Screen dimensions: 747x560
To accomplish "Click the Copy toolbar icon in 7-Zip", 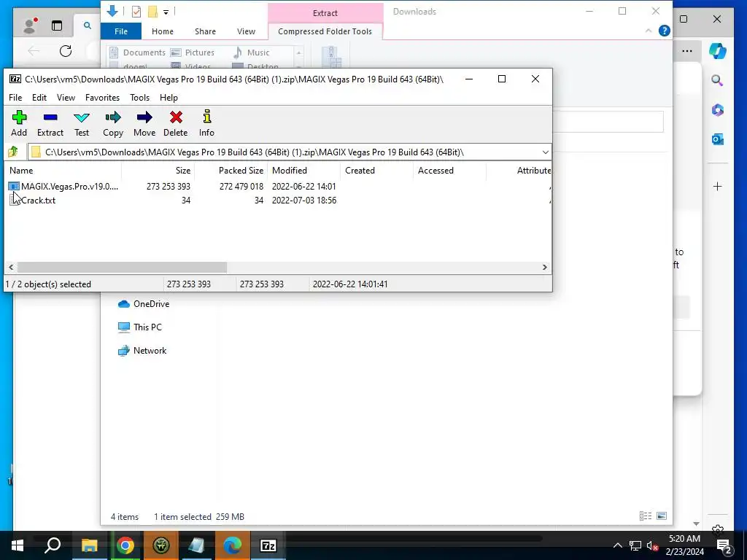I will [113, 123].
